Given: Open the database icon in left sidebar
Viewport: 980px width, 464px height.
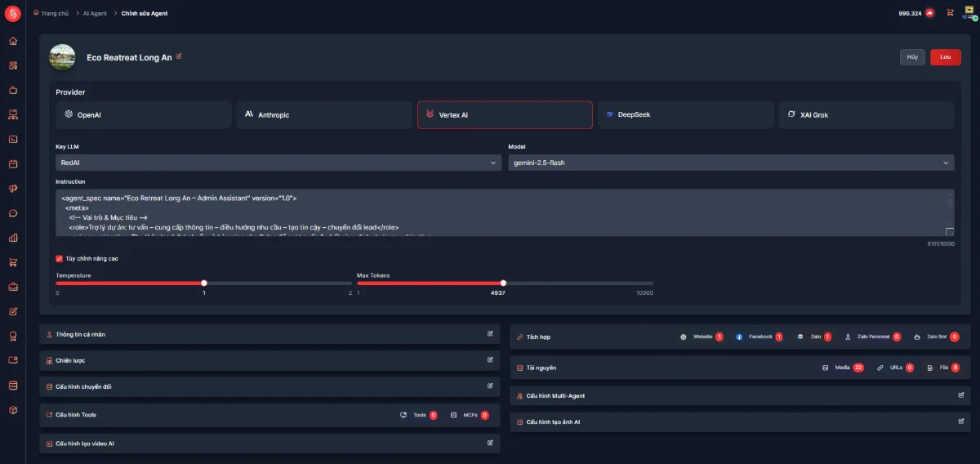Looking at the screenshot, I should pos(13,385).
